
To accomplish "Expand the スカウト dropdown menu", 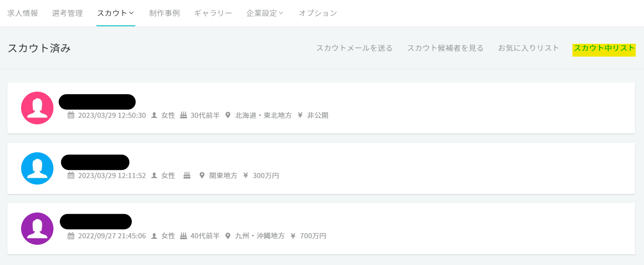I will click(x=115, y=13).
